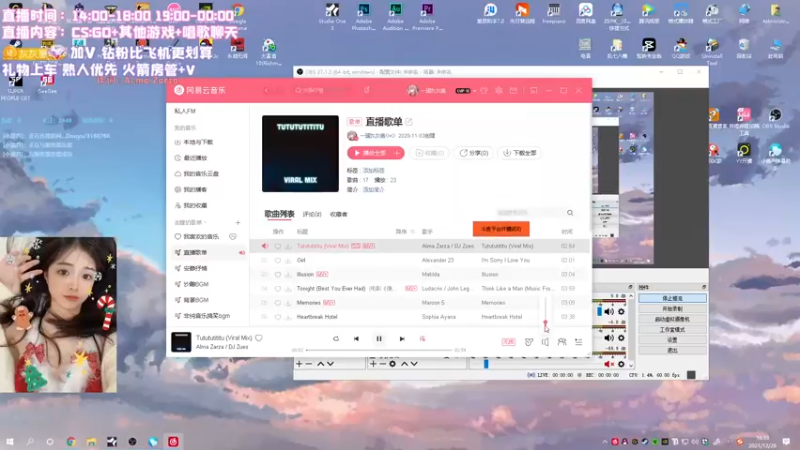The height and width of the screenshot is (450, 800).
Task: Click the speaker volume icon in player bar
Action: 545,342
